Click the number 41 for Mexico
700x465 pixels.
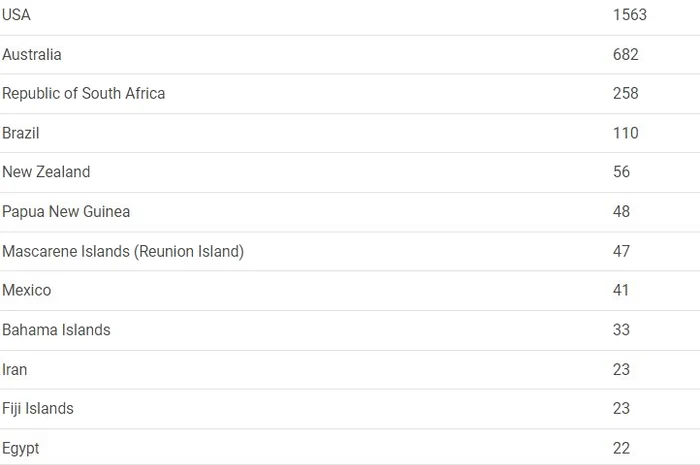point(621,290)
